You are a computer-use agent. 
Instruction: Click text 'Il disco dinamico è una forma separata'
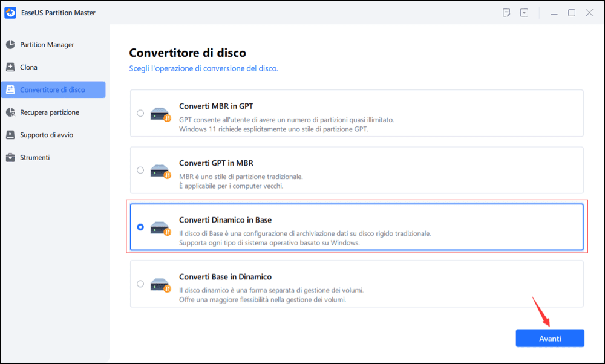click(271, 290)
